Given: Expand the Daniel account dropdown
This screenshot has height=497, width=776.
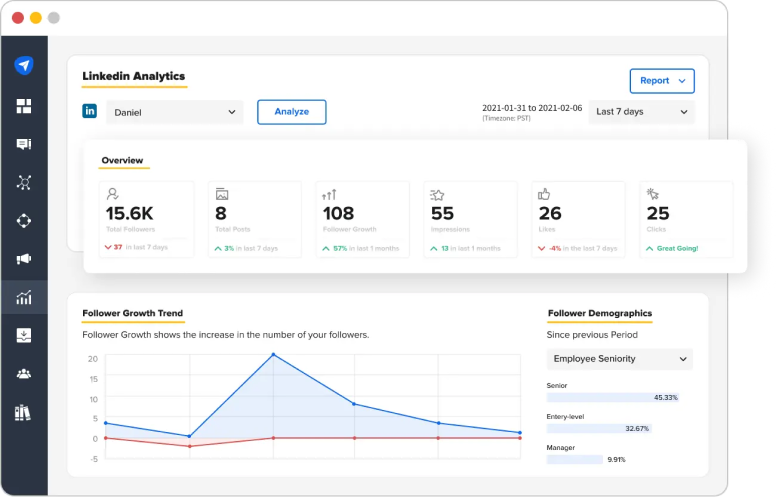Looking at the screenshot, I should [175, 112].
